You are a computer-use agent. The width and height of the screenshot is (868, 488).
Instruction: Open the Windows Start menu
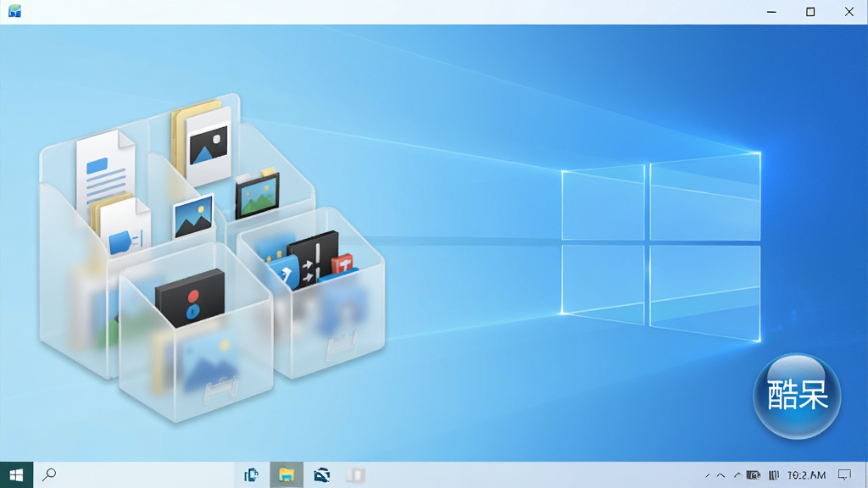click(x=17, y=474)
